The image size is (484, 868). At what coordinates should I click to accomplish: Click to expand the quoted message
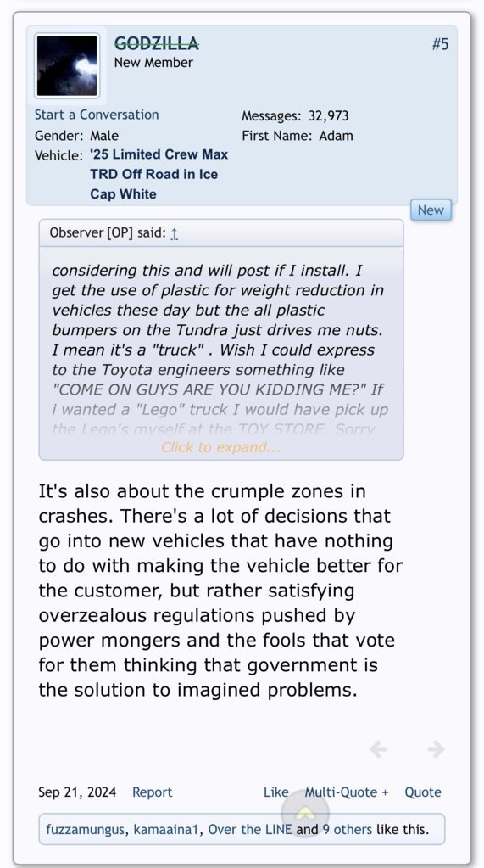[x=220, y=447]
